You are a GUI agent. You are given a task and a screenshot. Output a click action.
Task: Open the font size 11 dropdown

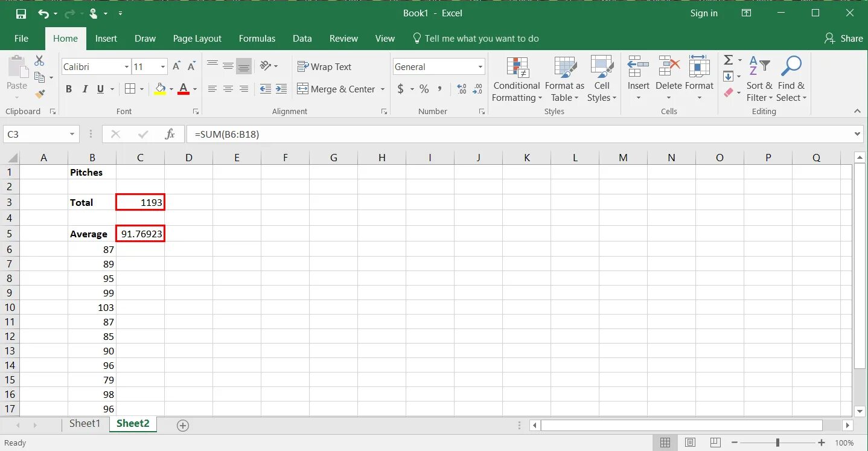pyautogui.click(x=163, y=66)
